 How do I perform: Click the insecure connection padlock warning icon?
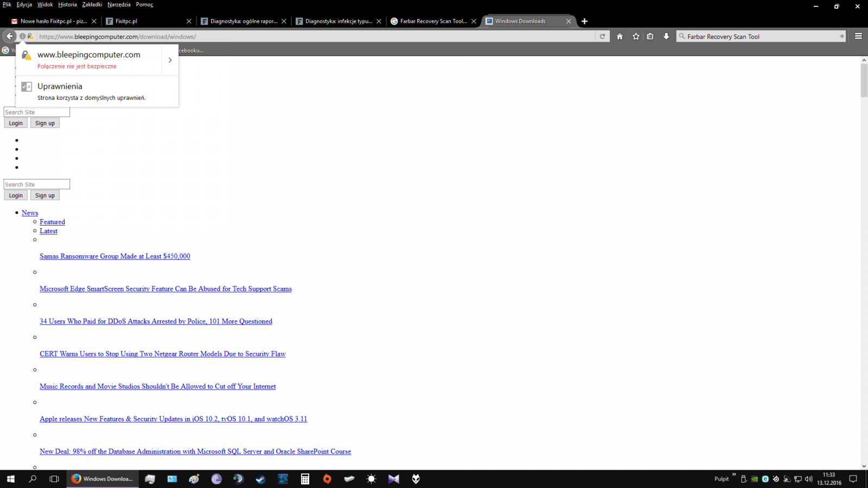point(30,36)
